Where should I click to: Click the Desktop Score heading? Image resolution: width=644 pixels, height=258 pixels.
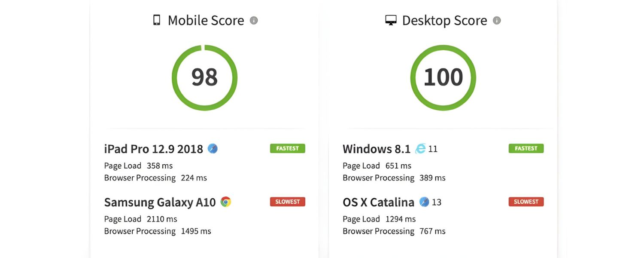pos(444,20)
